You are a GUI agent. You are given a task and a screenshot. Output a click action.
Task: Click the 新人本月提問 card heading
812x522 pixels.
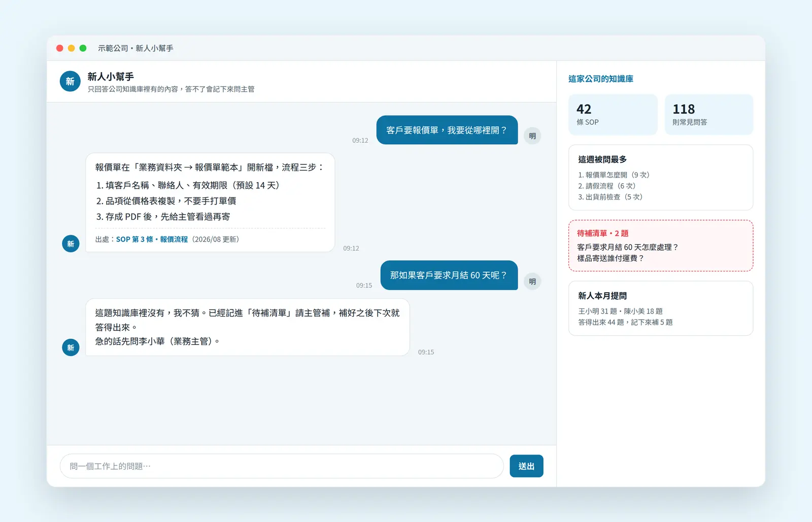(x=602, y=296)
